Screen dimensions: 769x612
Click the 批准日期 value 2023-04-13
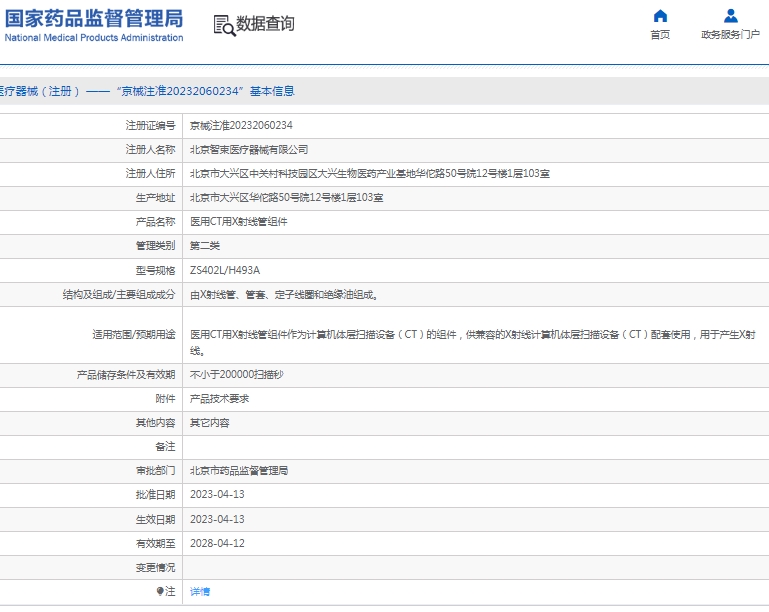217,494
